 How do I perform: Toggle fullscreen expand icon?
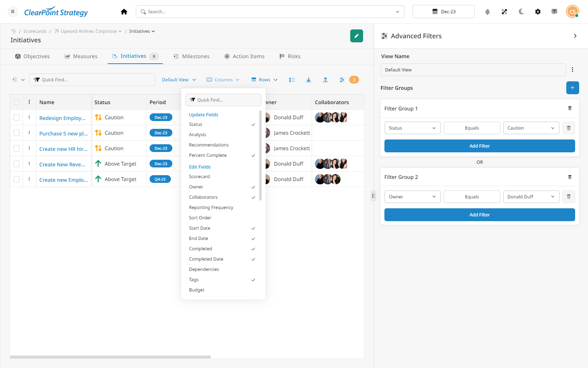coord(504,12)
